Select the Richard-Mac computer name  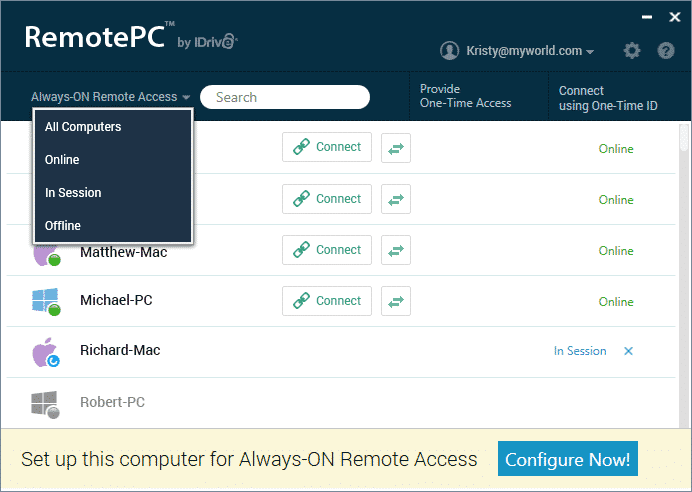coord(120,350)
